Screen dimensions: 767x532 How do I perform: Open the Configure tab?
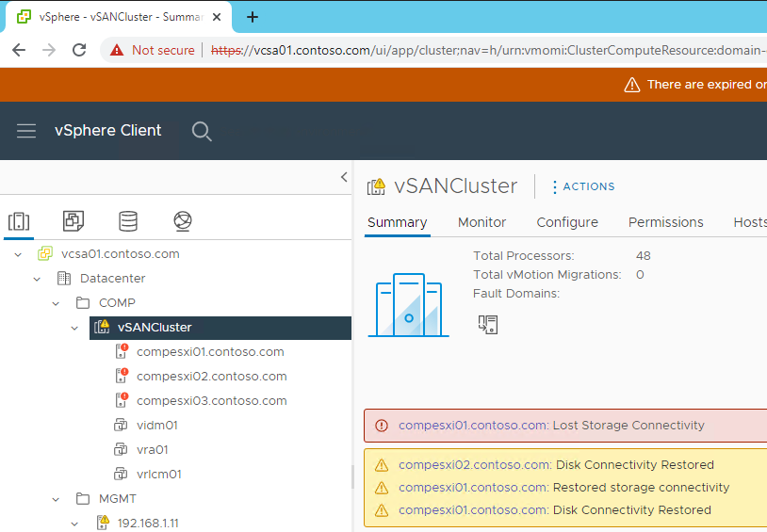(x=567, y=222)
